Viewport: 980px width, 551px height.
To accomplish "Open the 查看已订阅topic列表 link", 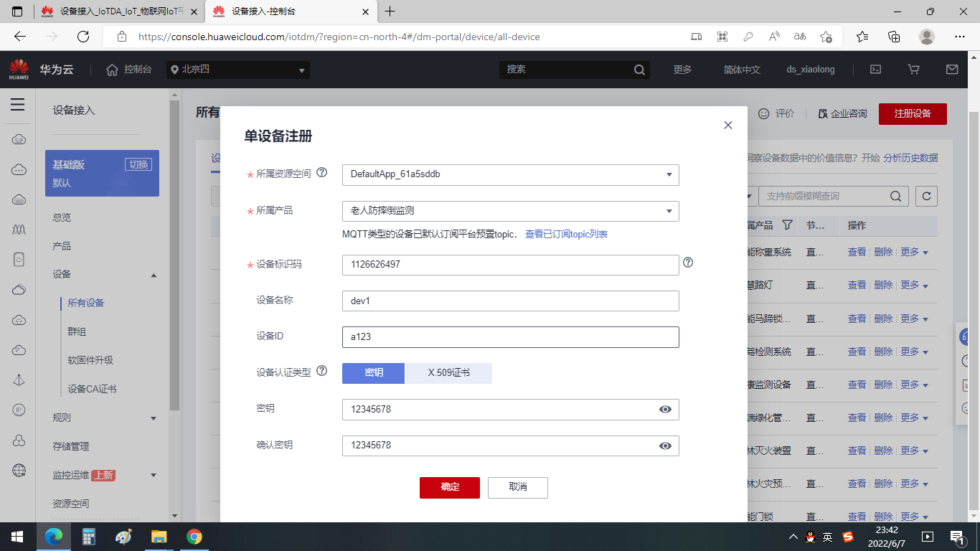I will coord(566,235).
